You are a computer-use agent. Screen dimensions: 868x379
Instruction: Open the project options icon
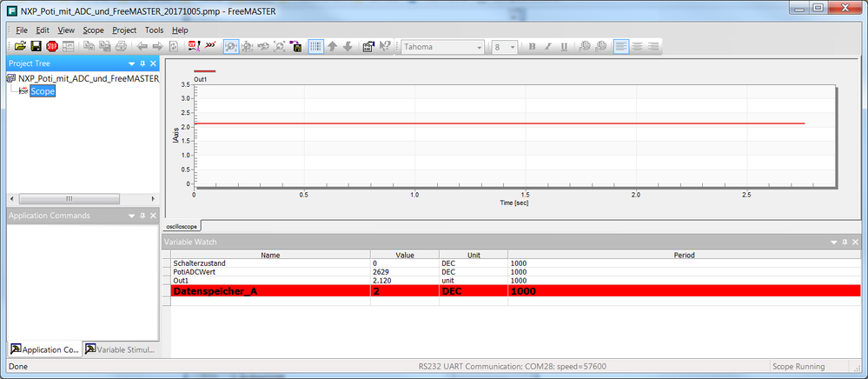point(368,47)
